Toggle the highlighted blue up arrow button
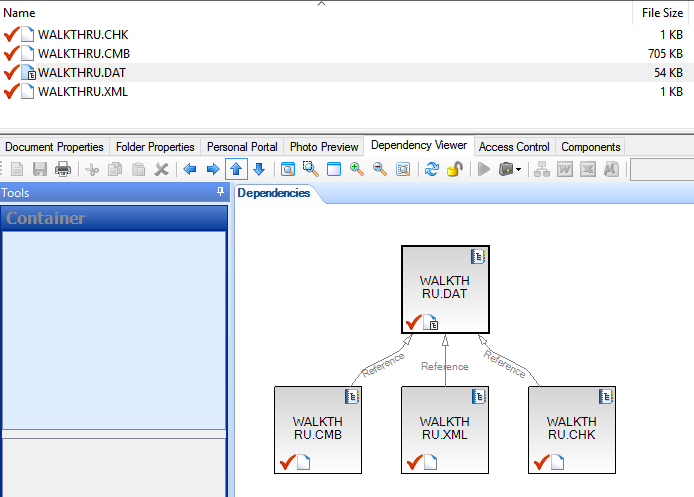The image size is (694, 497). point(236,169)
